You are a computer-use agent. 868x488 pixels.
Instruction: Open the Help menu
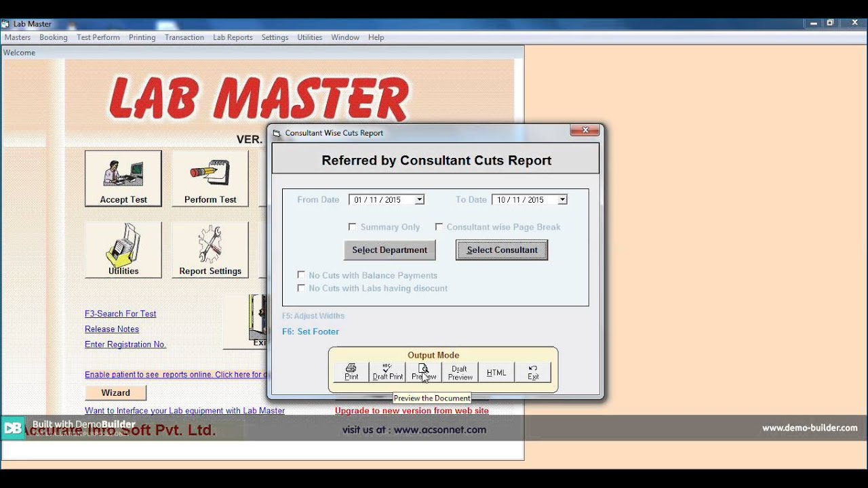point(376,37)
